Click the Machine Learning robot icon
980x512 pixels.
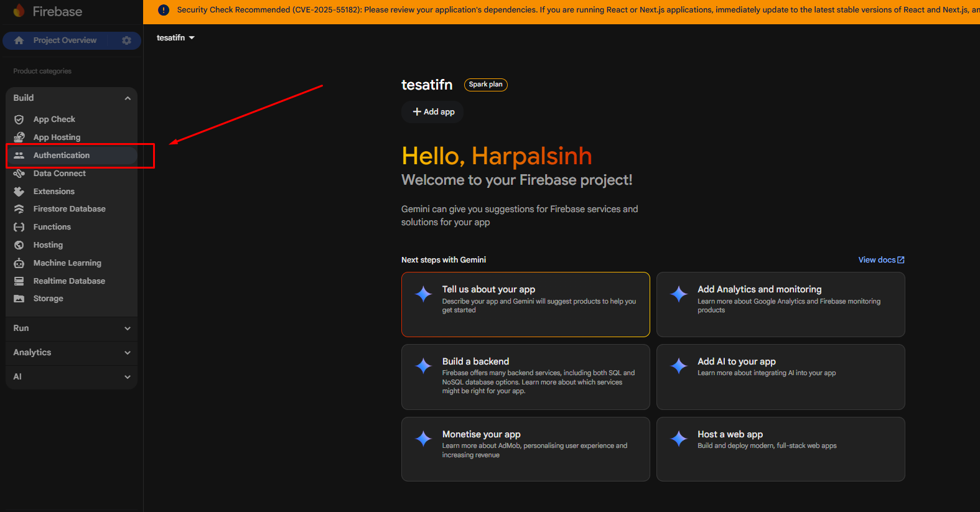coord(19,263)
